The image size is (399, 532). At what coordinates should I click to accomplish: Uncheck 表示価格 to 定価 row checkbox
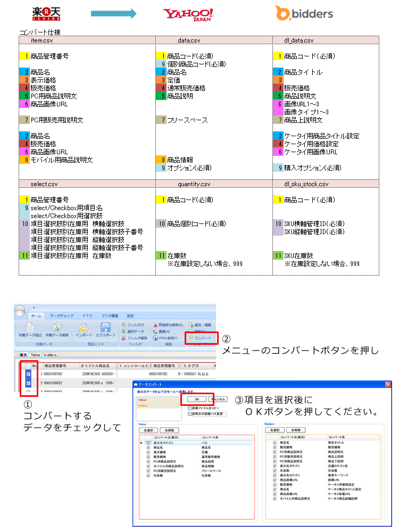[x=148, y=452]
